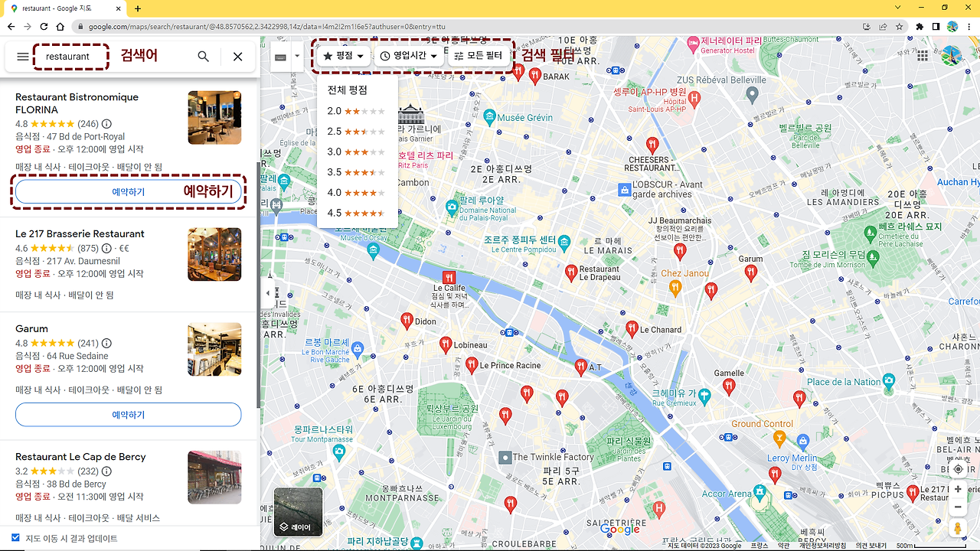Reload the page in the browser

(44, 26)
